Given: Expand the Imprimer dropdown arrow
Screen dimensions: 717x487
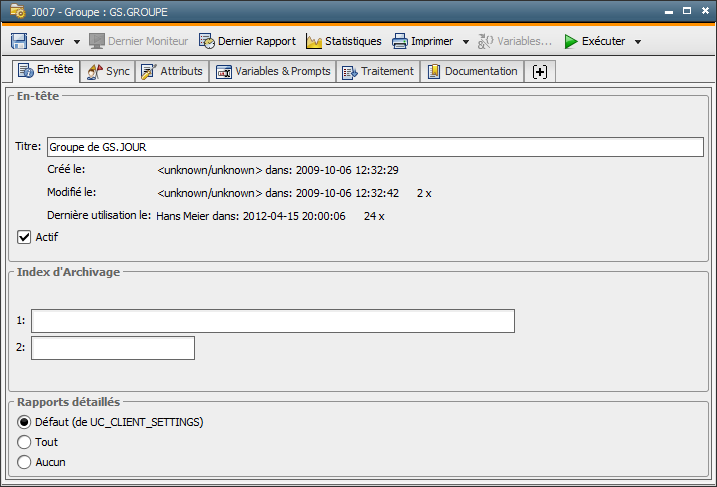Looking at the screenshot, I should pos(466,42).
